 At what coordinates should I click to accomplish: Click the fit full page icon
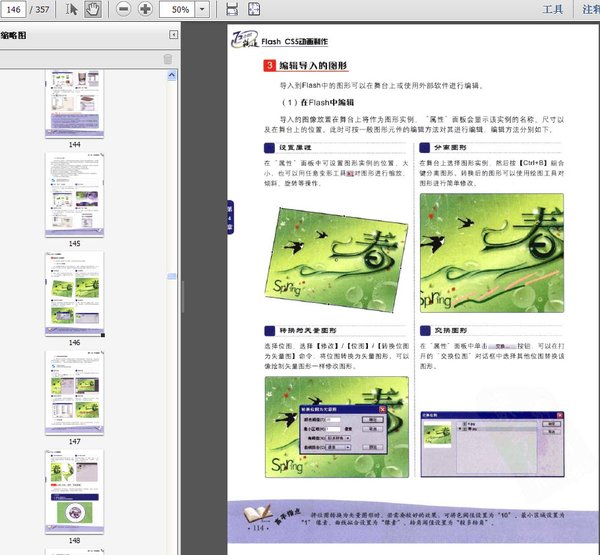[254, 9]
